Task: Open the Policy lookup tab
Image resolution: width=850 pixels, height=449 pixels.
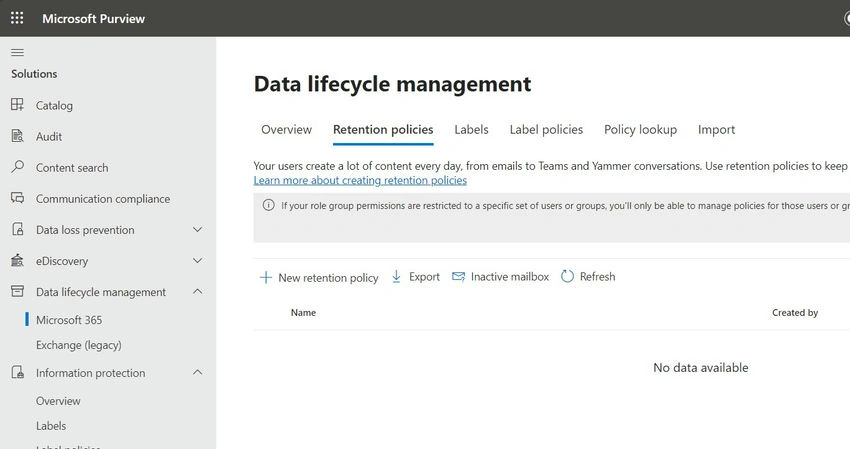Action: click(x=640, y=130)
